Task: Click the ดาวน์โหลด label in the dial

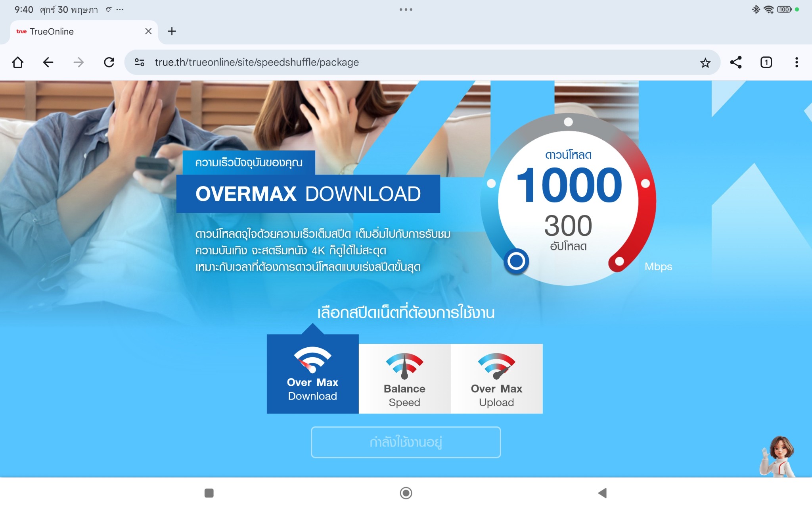Action: click(568, 154)
